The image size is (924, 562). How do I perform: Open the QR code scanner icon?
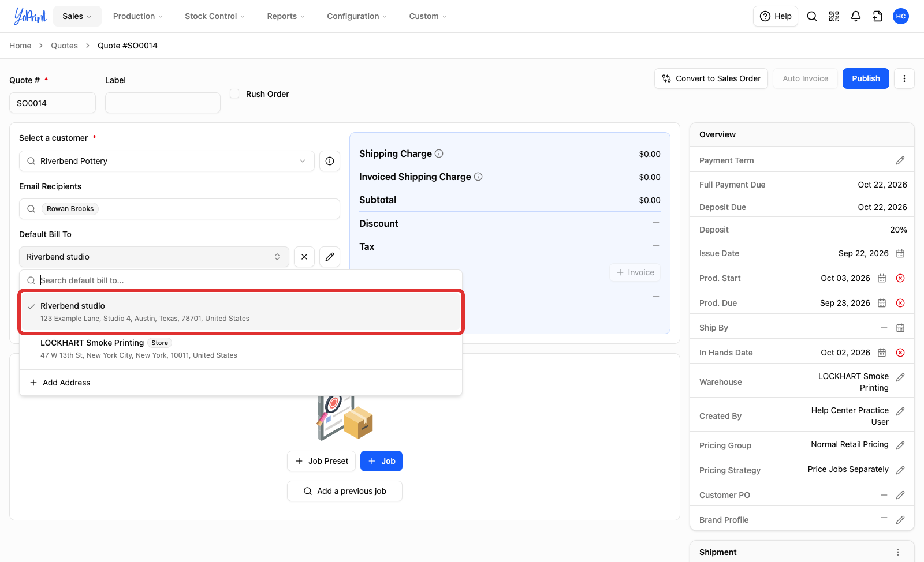[834, 16]
